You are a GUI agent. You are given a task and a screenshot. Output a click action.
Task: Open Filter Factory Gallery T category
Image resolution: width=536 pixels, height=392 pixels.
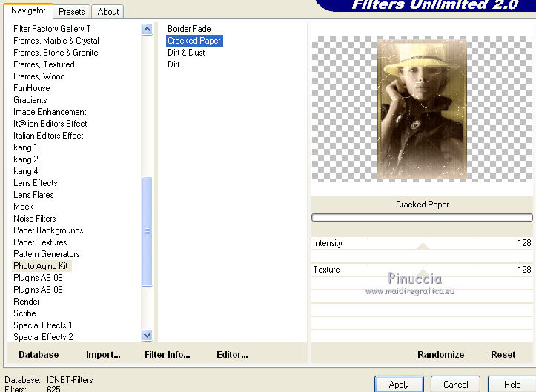[52, 29]
